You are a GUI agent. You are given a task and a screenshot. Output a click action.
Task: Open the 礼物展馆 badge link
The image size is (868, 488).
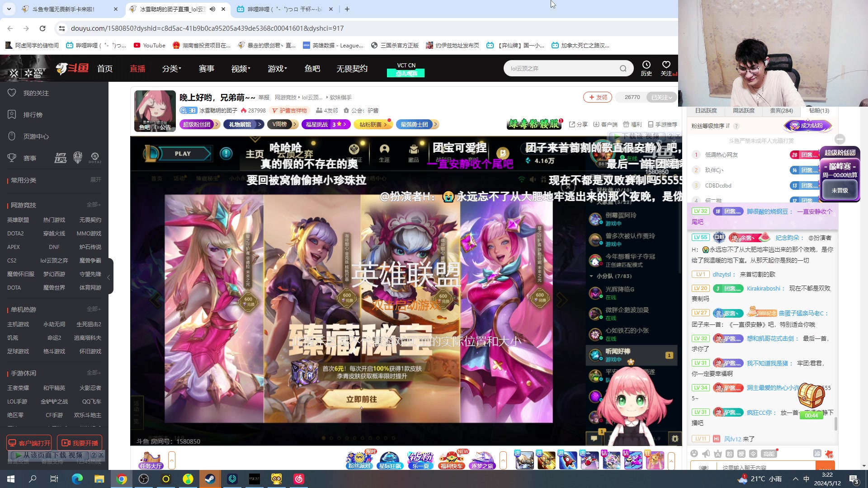coord(243,124)
